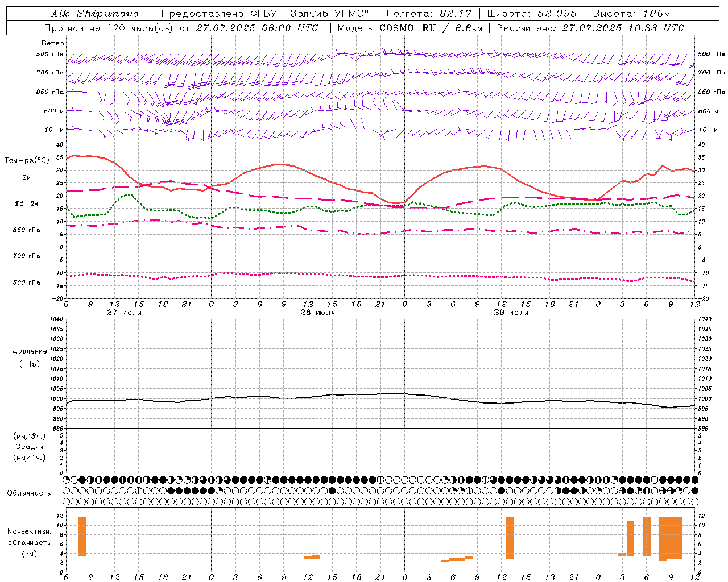Image resolution: width=728 pixels, height=582 pixels.
Task: Click the tall orange convective bar on 27 июля
Action: 82,536
